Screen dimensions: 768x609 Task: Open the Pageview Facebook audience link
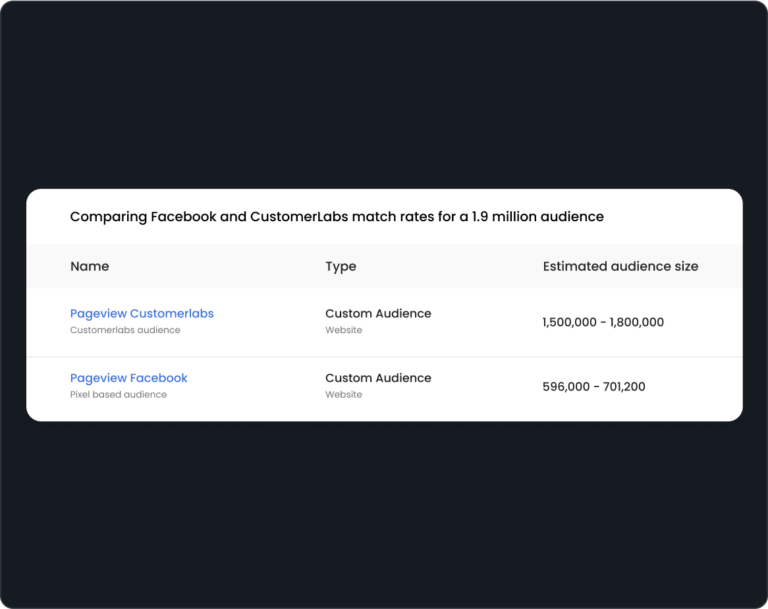[129, 378]
